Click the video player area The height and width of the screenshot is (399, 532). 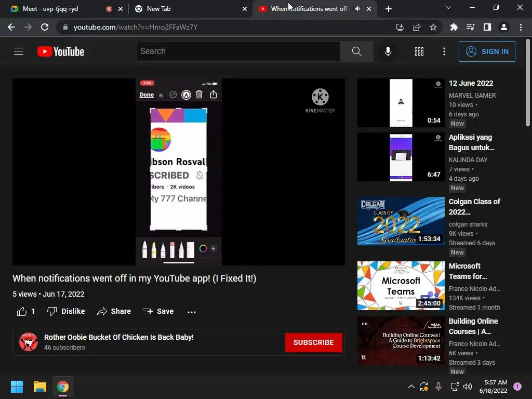tap(179, 172)
